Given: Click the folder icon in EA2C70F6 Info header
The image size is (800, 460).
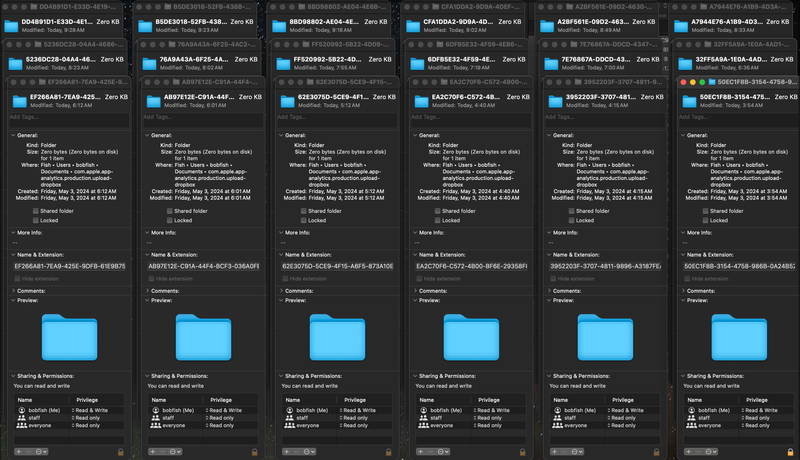Looking at the screenshot, I should click(421, 101).
